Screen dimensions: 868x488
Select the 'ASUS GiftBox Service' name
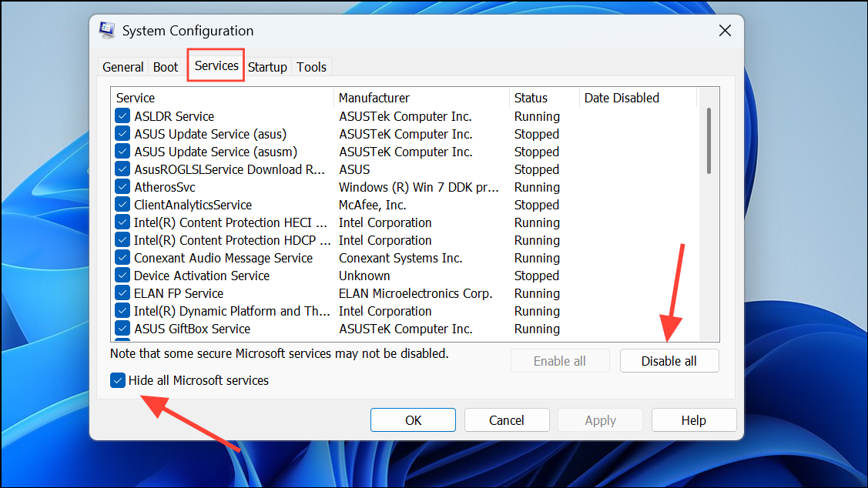192,329
